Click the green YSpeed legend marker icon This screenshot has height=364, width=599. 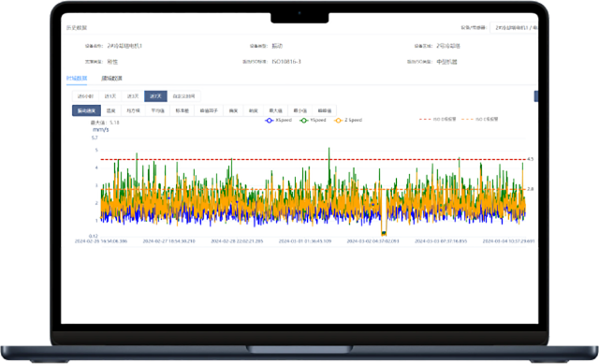click(x=303, y=121)
